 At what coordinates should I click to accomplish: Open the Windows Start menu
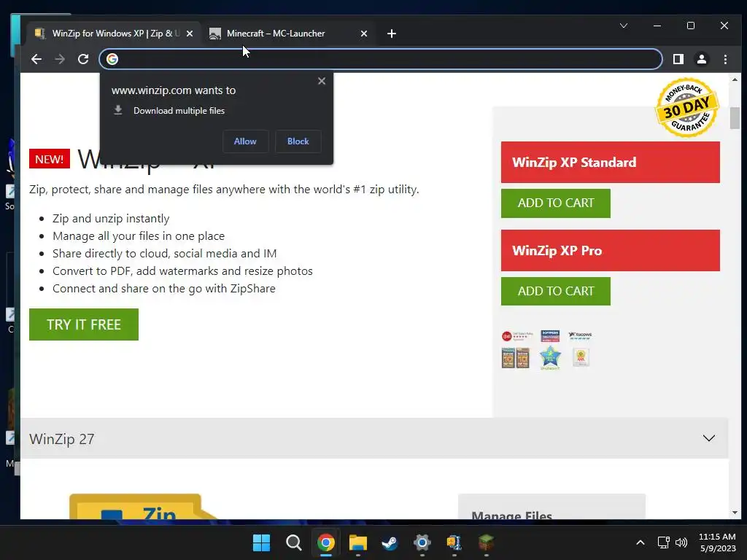point(262,542)
